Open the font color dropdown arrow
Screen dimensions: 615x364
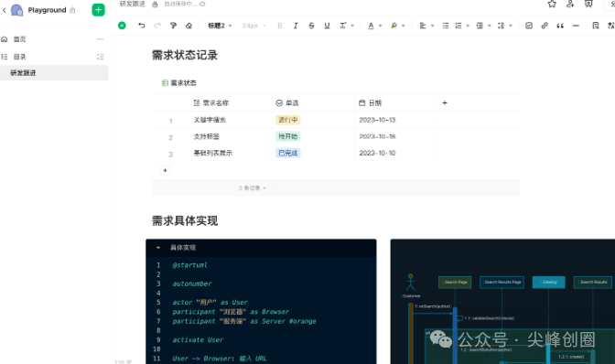[x=380, y=26]
